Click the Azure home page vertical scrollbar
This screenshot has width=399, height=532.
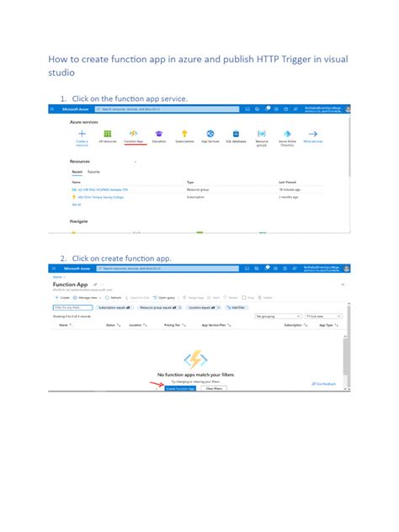point(348,146)
